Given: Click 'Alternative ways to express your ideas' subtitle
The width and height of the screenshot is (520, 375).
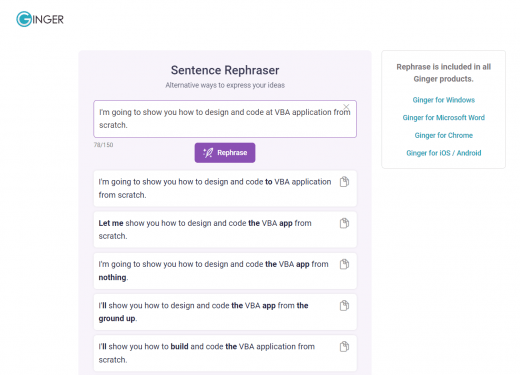Looking at the screenshot, I should pyautogui.click(x=225, y=85).
